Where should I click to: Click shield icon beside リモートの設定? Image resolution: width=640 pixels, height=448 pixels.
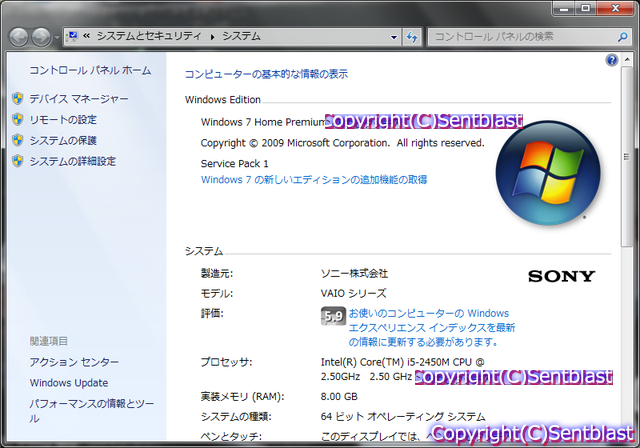(x=18, y=119)
